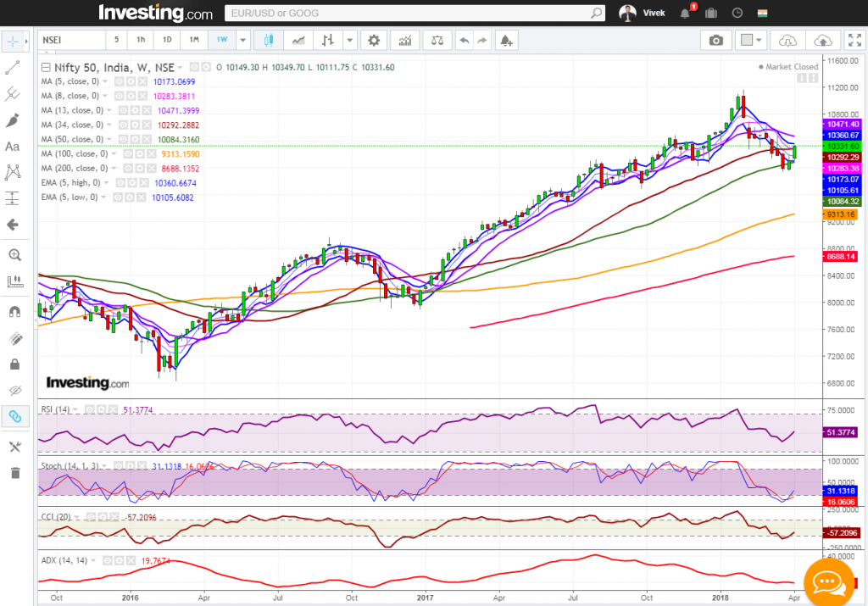Select line chart style icon
This screenshot has width=868, height=606.
click(x=298, y=41)
